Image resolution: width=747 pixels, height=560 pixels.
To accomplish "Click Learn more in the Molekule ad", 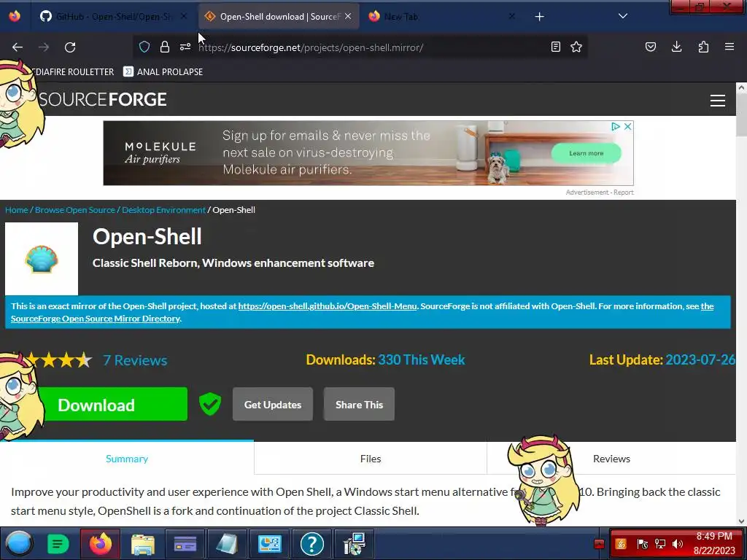I will [x=586, y=153].
